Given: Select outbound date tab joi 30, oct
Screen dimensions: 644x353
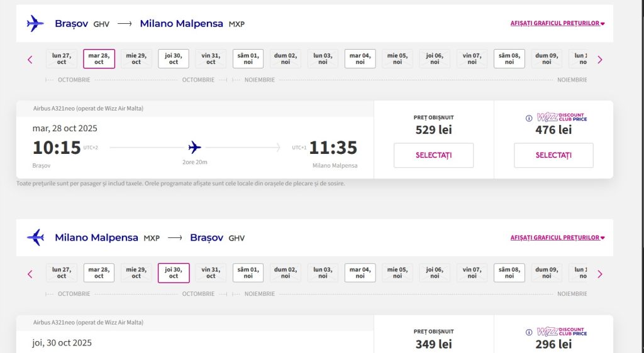Looking at the screenshot, I should 174,58.
